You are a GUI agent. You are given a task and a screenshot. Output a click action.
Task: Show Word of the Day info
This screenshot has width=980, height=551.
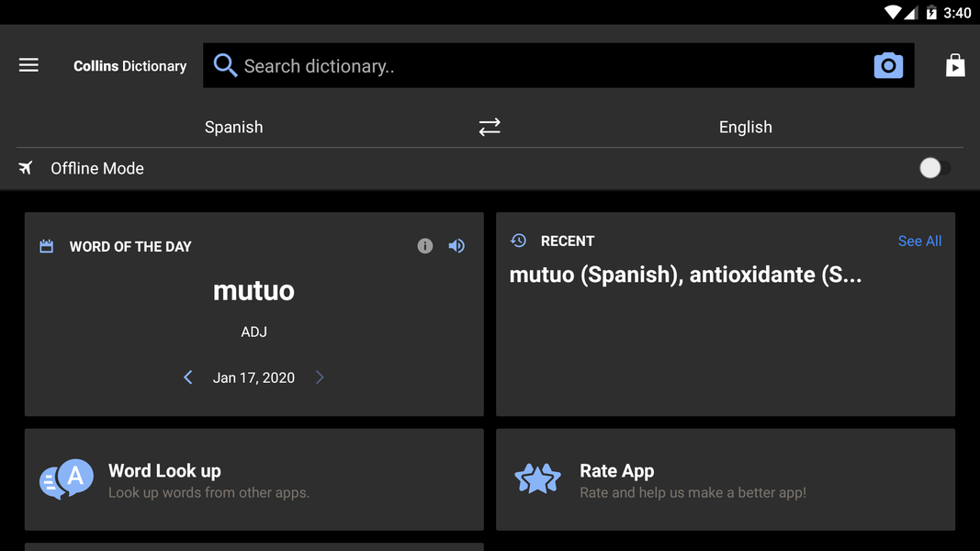tap(424, 246)
